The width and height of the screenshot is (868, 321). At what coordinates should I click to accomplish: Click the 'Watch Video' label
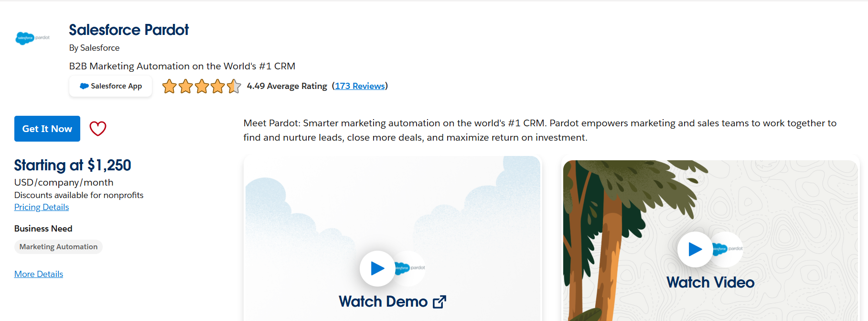pos(710,283)
